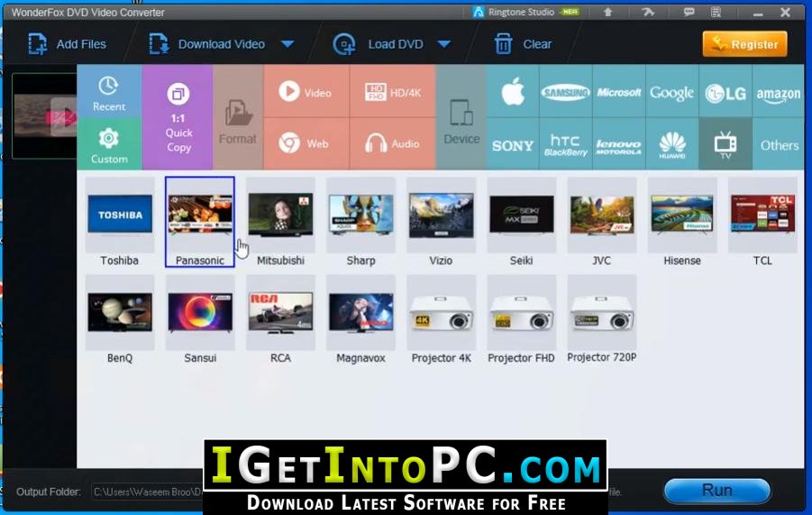Open Recent formats tab
The height and width of the screenshot is (515, 812).
109,92
